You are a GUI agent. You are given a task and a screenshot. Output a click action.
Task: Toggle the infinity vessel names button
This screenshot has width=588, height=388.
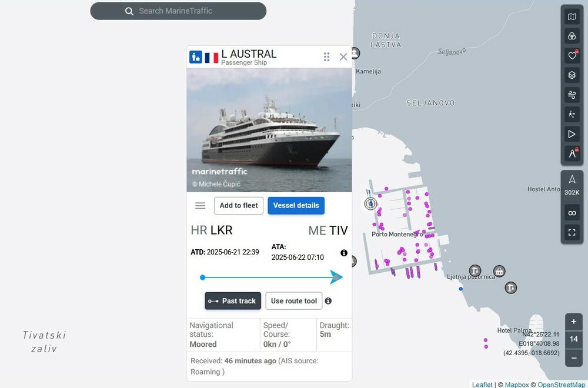pyautogui.click(x=572, y=212)
